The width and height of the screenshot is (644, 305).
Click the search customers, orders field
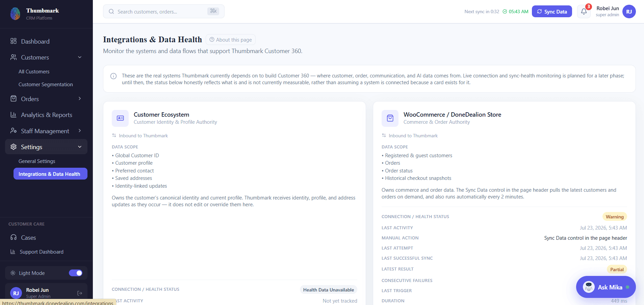point(164,11)
